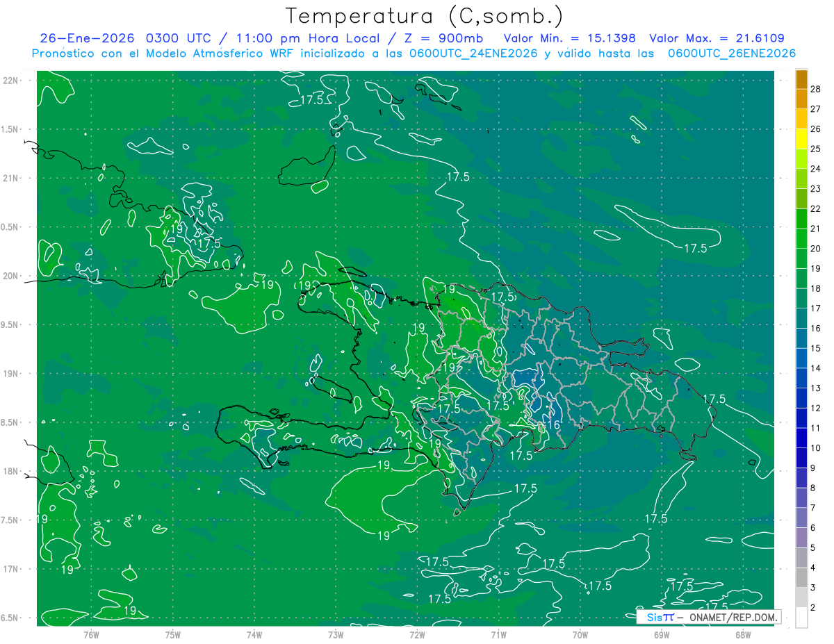The width and height of the screenshot is (834, 644).
Task: Click the '19N' latitude axis label
Action: pyautogui.click(x=9, y=374)
